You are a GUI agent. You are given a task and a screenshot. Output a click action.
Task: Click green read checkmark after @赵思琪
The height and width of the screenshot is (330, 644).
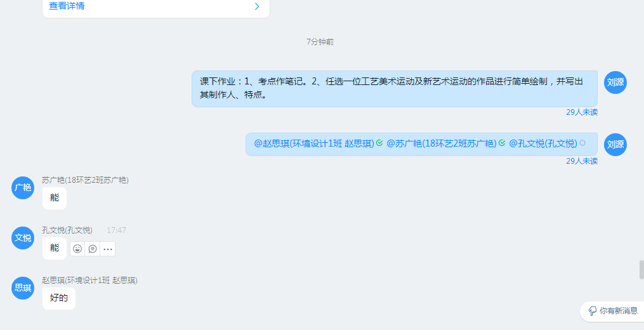[x=379, y=143]
